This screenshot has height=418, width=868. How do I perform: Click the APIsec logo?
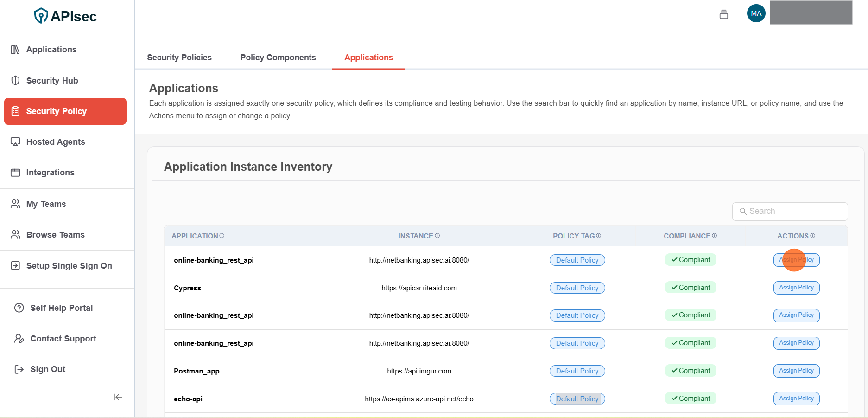point(65,16)
